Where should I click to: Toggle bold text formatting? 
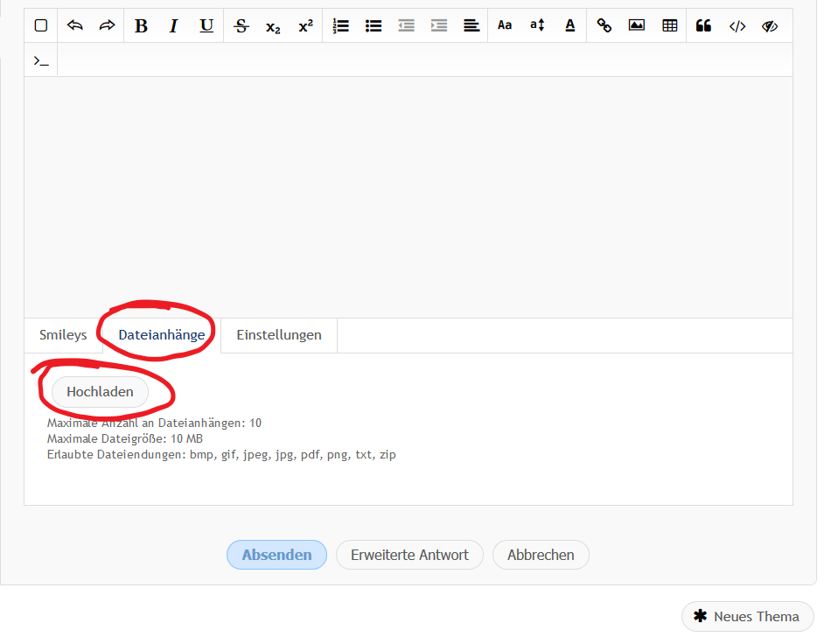pos(141,26)
